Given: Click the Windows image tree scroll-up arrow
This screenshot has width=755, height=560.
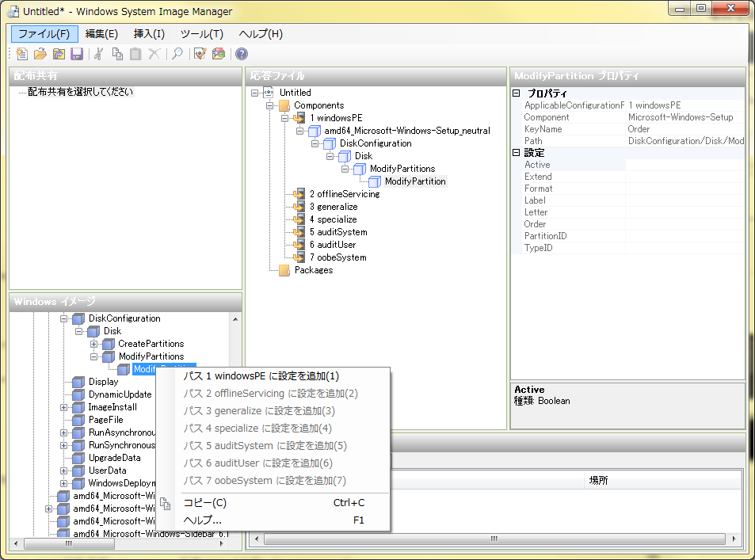Looking at the screenshot, I should (235, 318).
